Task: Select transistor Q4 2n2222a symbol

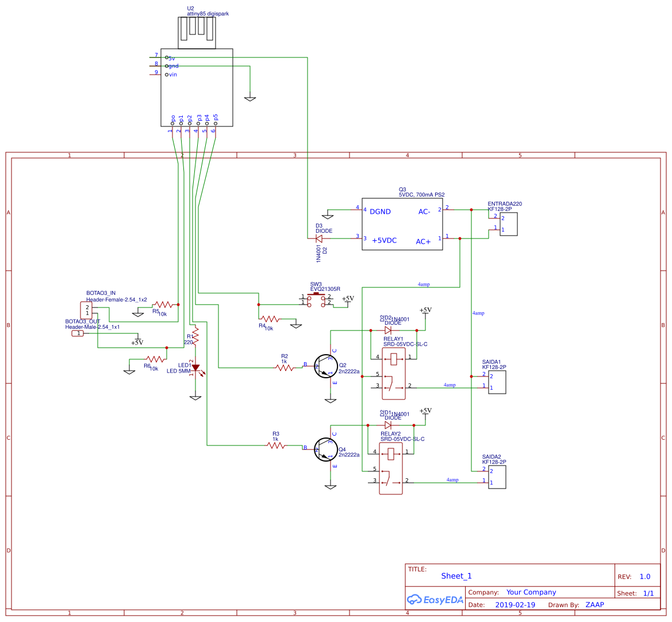Action: (325, 450)
